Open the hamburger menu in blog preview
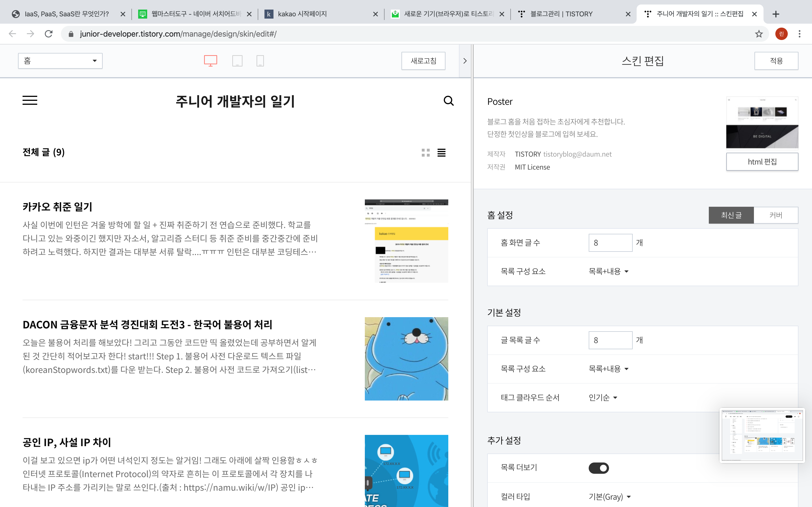812x507 pixels. (x=30, y=100)
